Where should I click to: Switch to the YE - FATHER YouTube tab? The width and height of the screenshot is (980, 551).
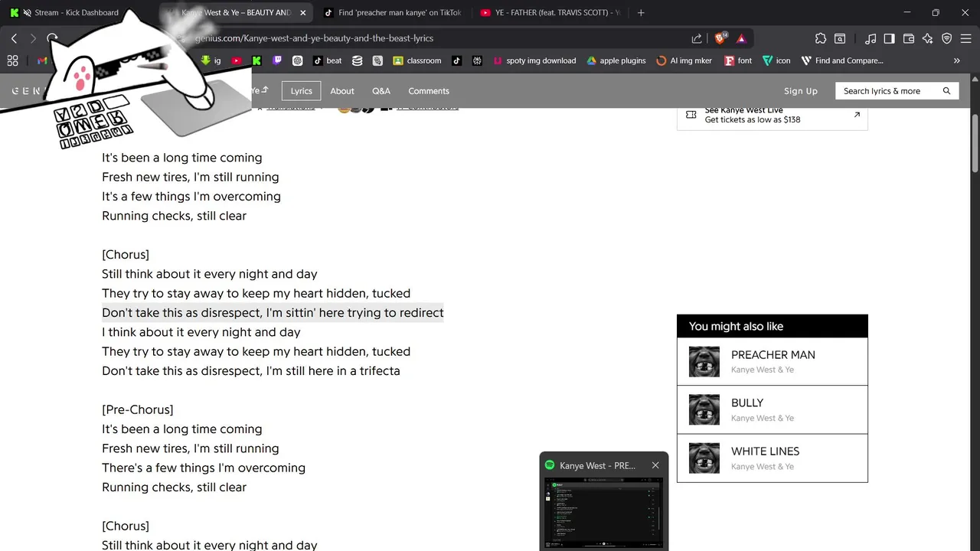550,12
